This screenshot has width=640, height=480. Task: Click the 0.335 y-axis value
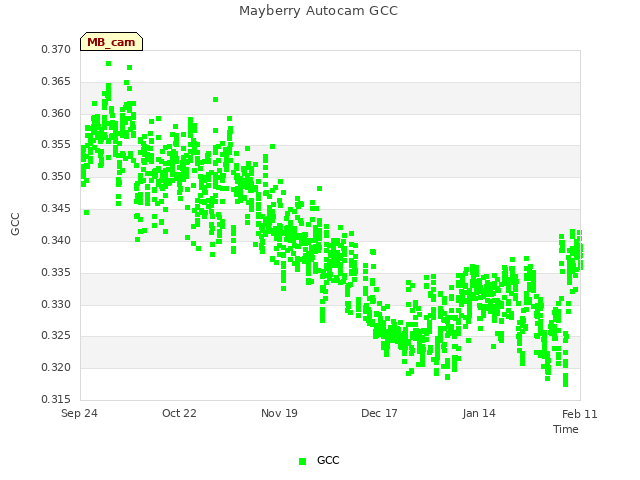(56, 272)
